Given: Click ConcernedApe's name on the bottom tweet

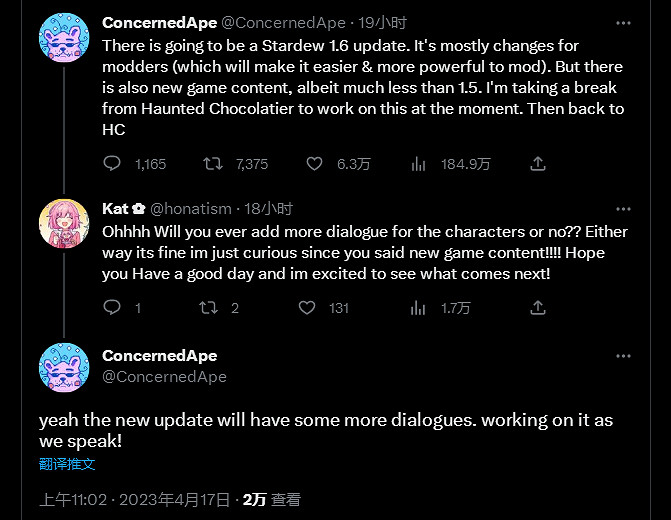Looking at the screenshot, I should [x=160, y=356].
